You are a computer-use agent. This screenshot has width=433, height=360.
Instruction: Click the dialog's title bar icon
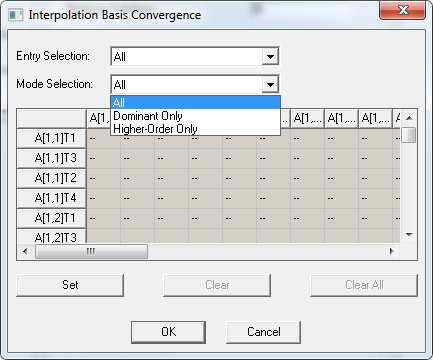(16, 15)
